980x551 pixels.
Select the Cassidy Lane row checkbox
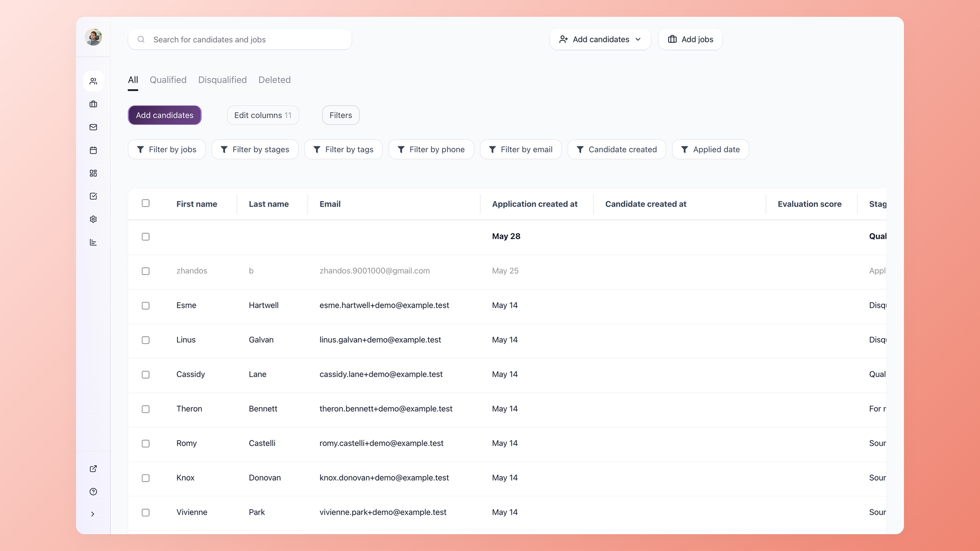click(x=145, y=374)
